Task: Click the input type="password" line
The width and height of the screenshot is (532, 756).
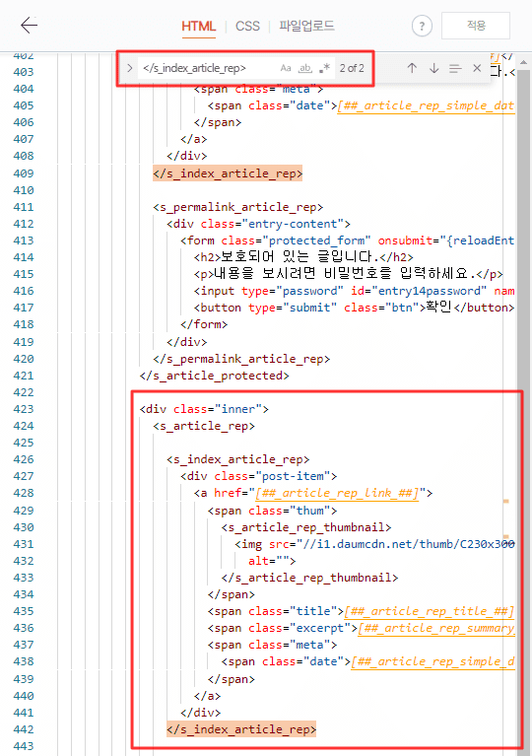Action: click(355, 290)
